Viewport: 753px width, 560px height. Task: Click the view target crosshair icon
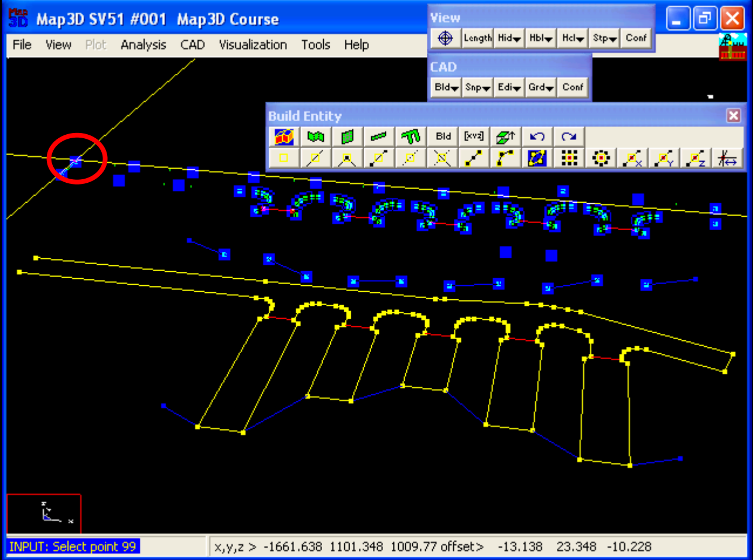(x=446, y=38)
